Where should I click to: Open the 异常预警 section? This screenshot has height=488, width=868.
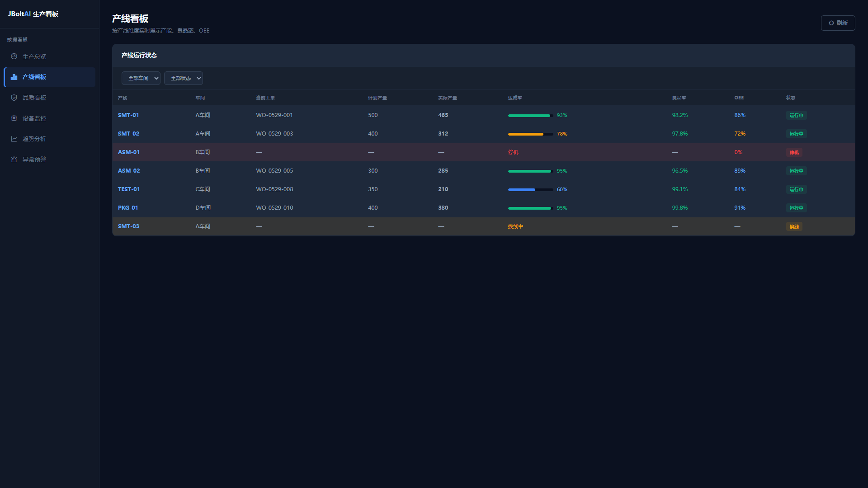[x=50, y=160]
